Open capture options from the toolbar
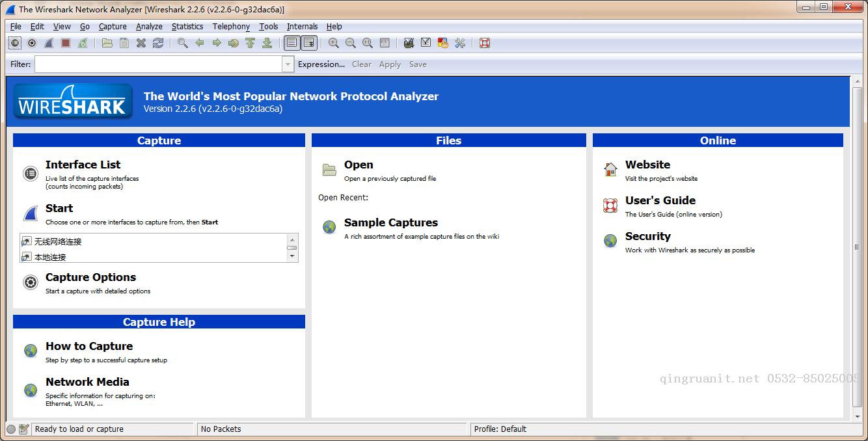868x441 pixels. click(x=32, y=43)
